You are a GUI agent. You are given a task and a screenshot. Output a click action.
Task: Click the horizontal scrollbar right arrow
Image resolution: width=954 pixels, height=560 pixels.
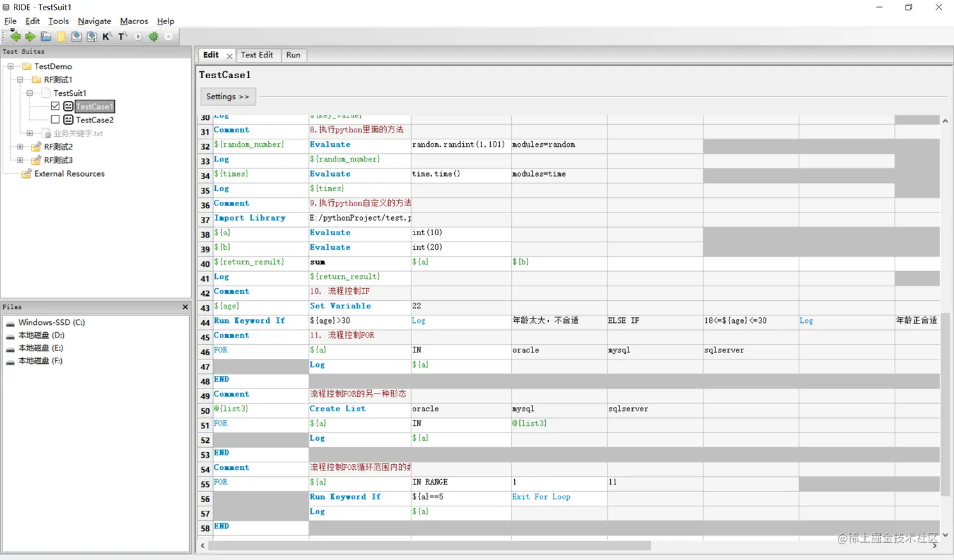(934, 545)
